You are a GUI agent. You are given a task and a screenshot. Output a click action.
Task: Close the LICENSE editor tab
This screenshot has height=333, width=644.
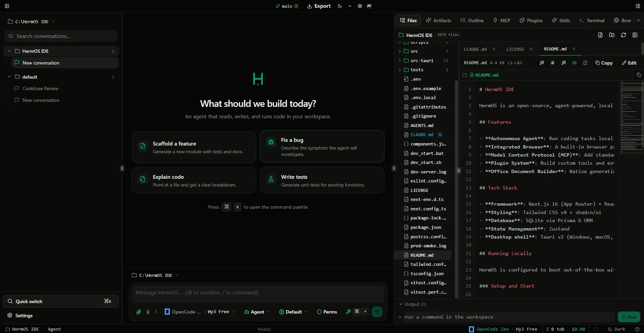(531, 49)
